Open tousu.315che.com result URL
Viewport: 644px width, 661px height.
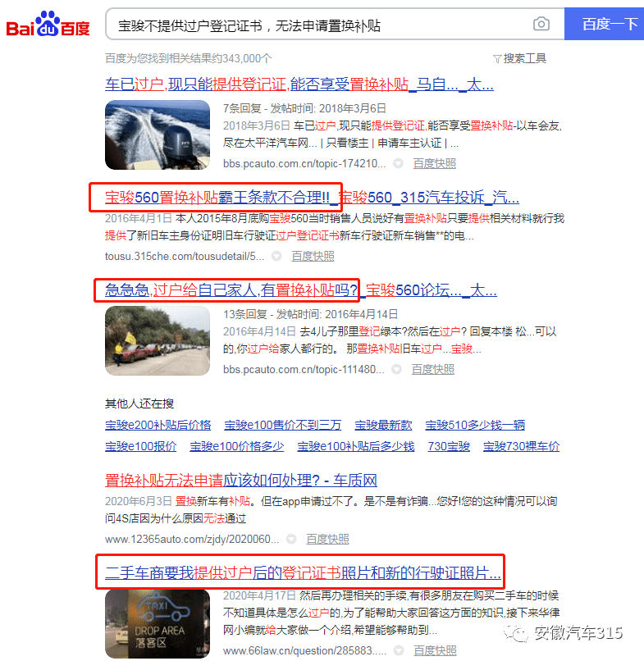pyautogui.click(x=185, y=256)
